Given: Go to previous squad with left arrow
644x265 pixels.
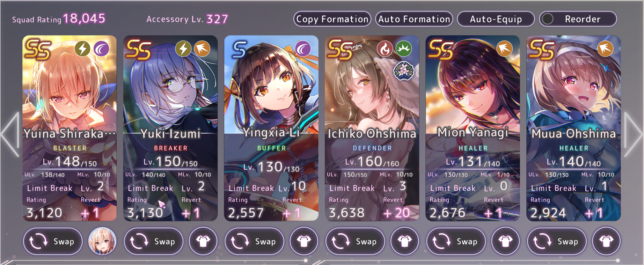Looking at the screenshot, I should pyautogui.click(x=10, y=134).
